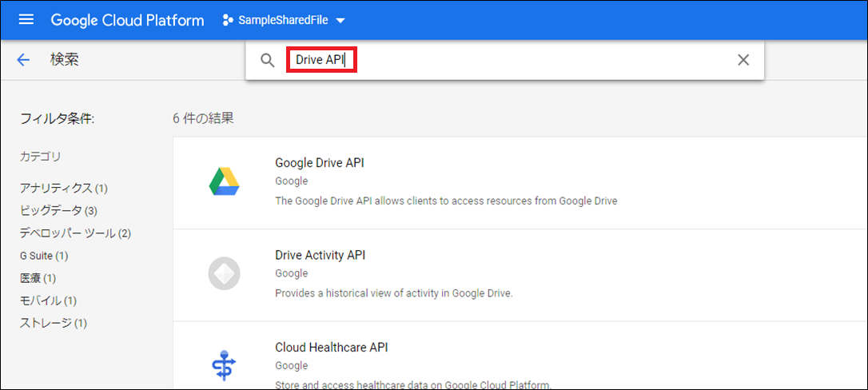Click the blue Cloud Healthcare caduceus icon

225,365
